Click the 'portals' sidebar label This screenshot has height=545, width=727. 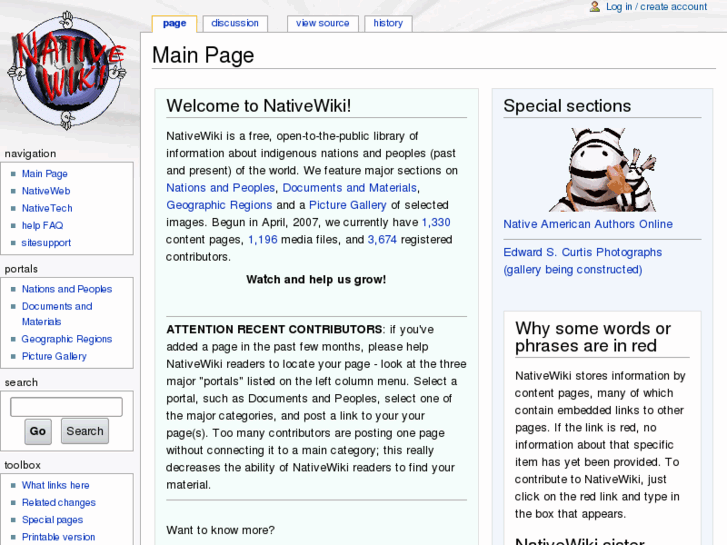click(21, 269)
